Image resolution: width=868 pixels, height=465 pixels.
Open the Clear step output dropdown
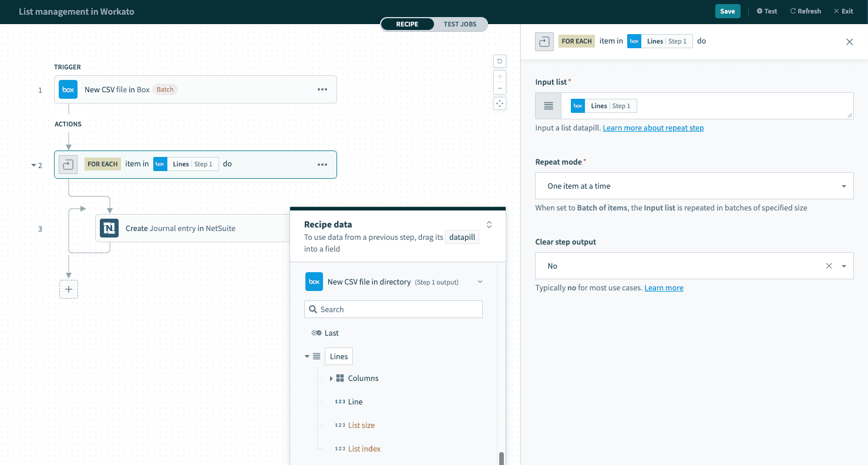coord(844,266)
